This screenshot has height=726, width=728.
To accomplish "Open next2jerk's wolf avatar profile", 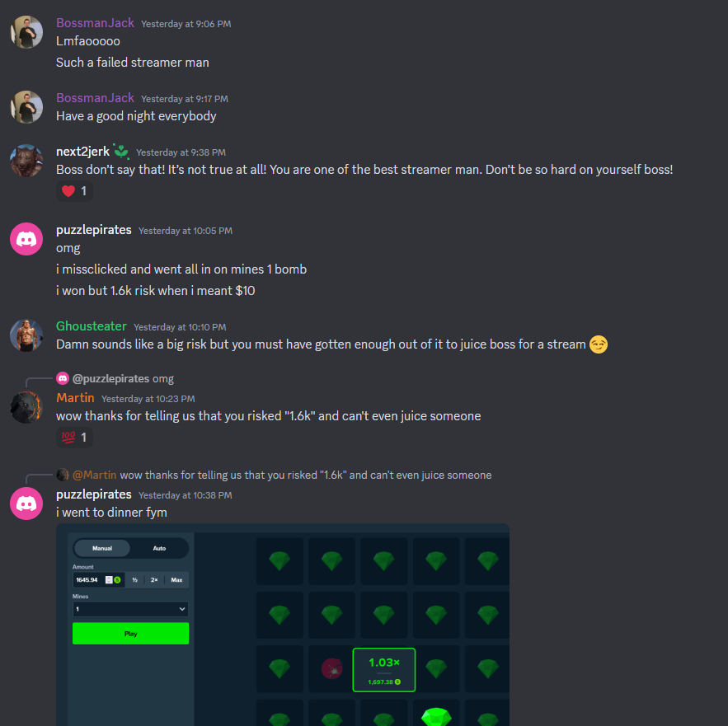I will pyautogui.click(x=26, y=161).
